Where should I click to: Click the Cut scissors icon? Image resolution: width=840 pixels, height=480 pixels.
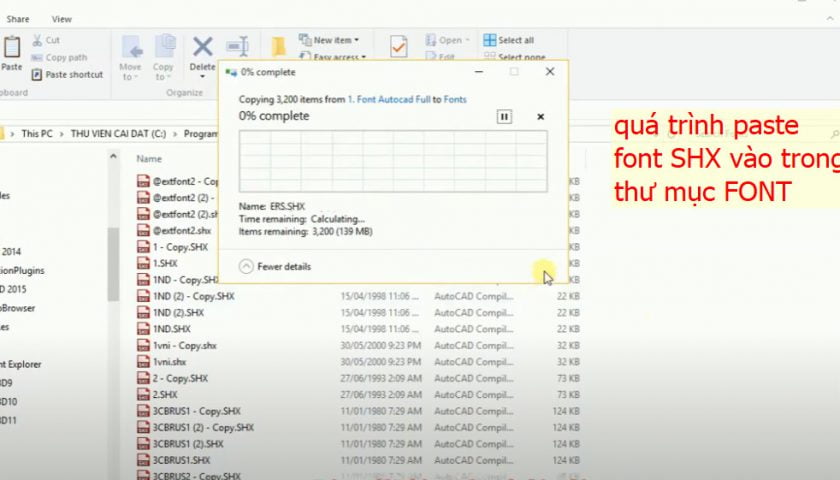[x=37, y=40]
